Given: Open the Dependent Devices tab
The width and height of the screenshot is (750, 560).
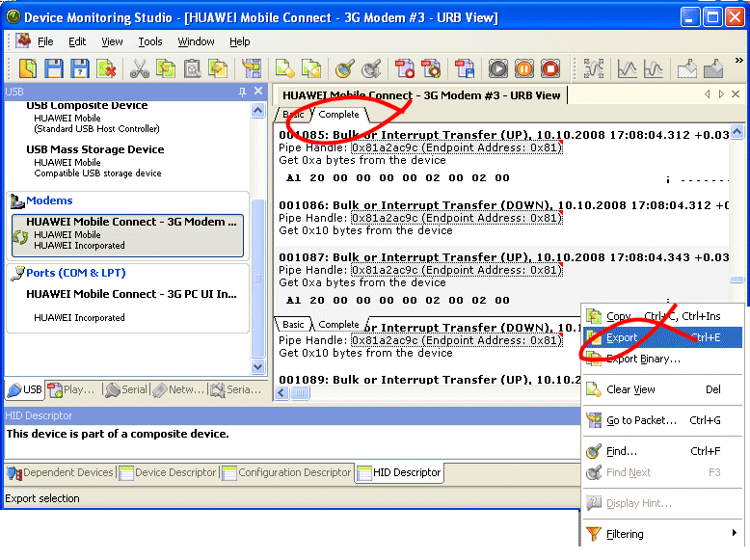Looking at the screenshot, I should (61, 472).
